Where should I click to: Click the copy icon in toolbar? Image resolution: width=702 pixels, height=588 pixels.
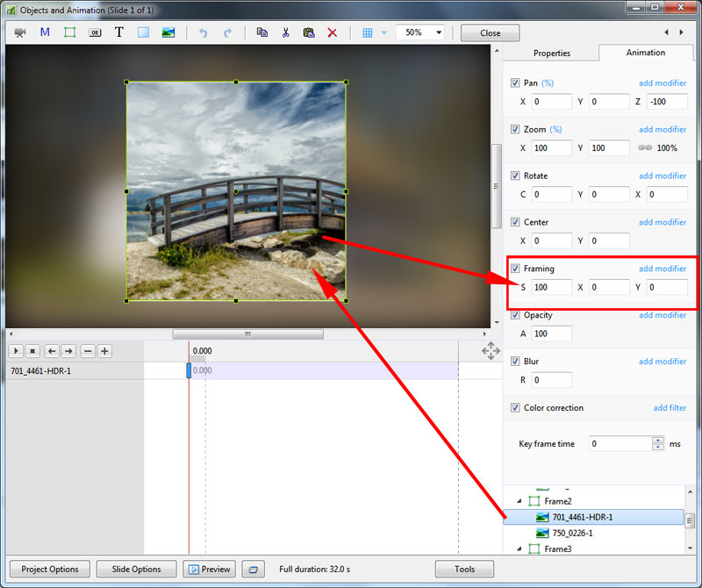(261, 32)
